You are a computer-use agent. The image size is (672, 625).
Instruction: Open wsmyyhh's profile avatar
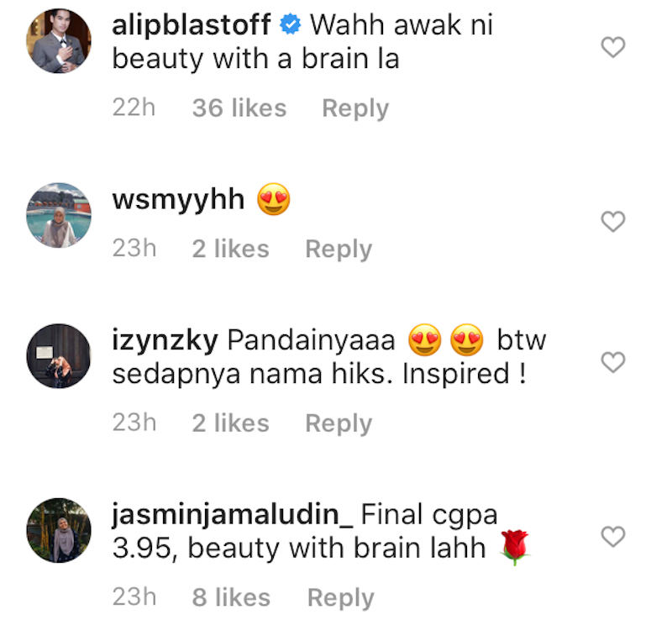[59, 215]
